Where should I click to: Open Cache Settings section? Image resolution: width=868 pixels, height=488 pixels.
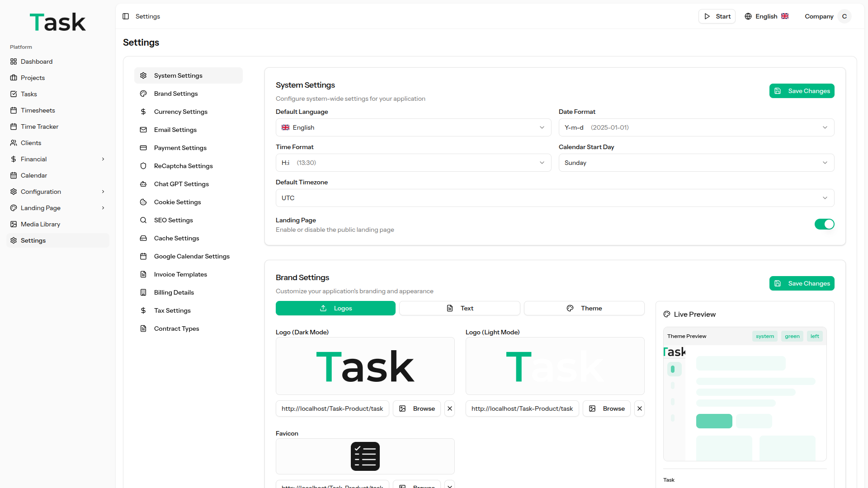[176, 238]
